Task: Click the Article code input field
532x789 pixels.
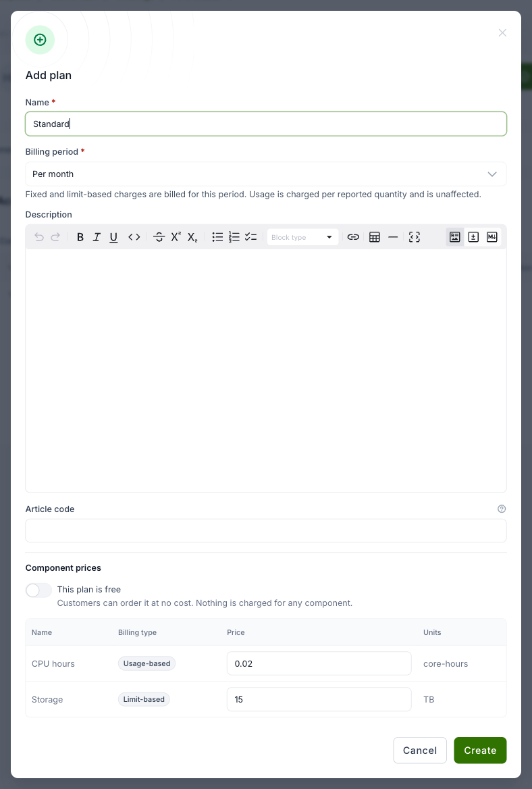Action: 266,530
